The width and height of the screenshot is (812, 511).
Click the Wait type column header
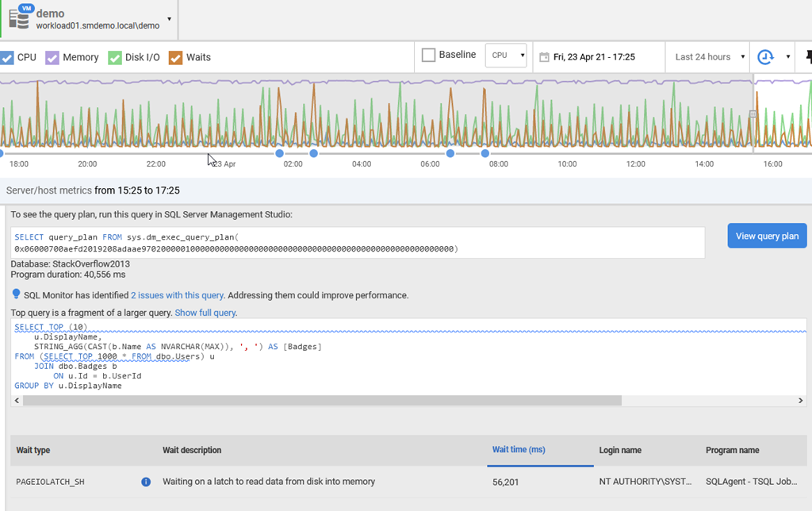(33, 450)
